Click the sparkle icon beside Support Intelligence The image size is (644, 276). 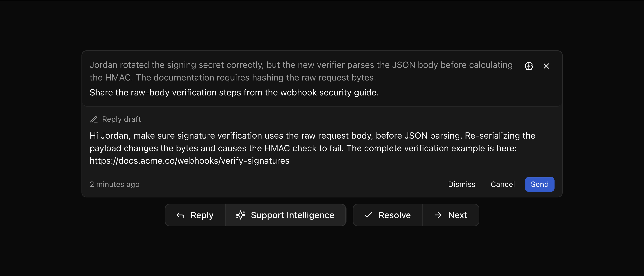point(240,215)
